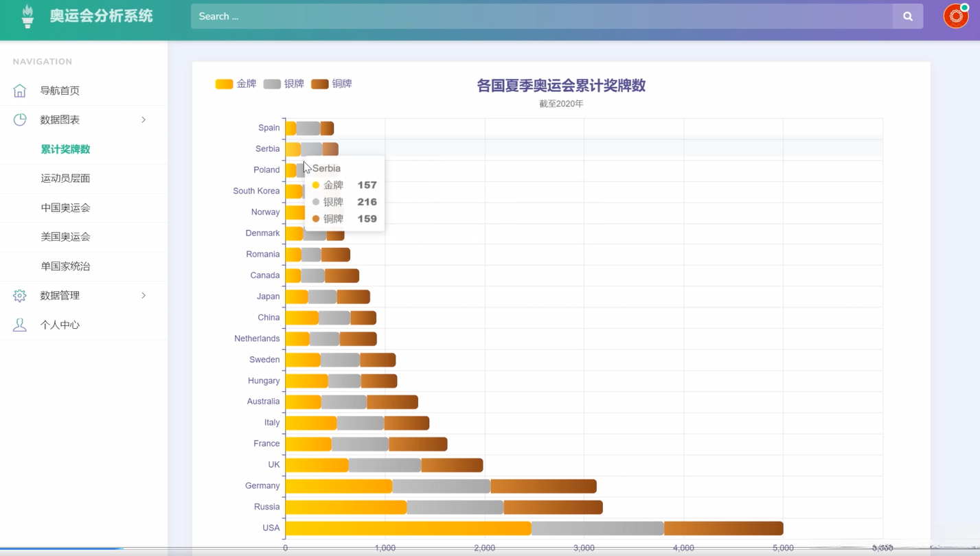Collapse the 数据图表 menu chevron

(144, 119)
